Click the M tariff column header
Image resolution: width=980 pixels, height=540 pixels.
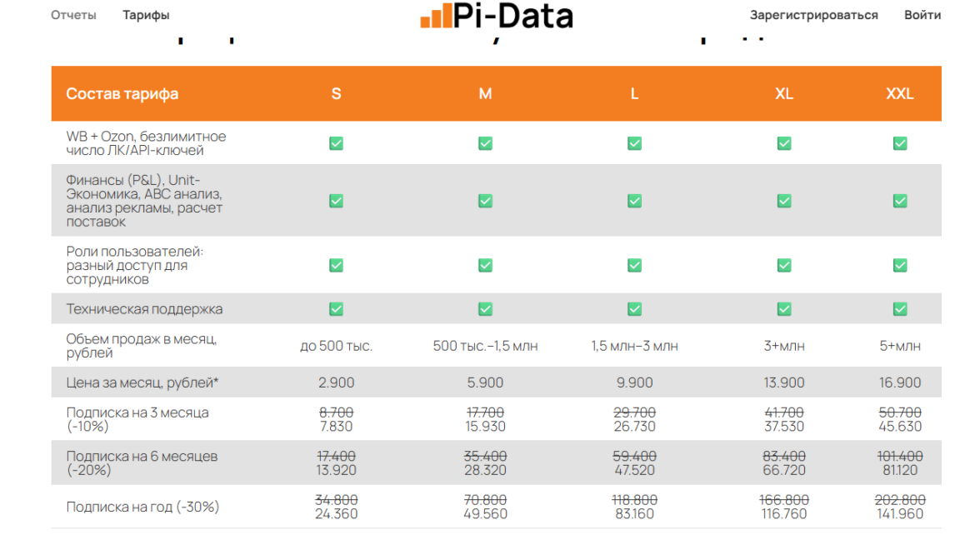coord(485,94)
